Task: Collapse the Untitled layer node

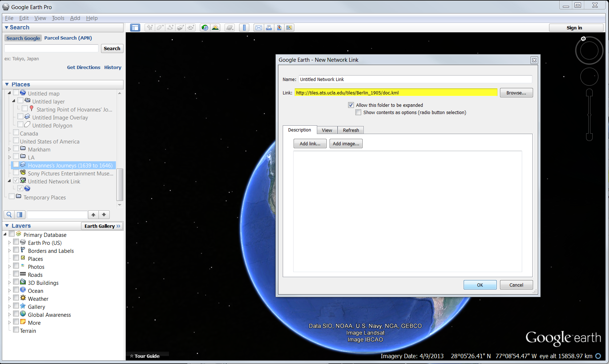Action: [x=14, y=101]
